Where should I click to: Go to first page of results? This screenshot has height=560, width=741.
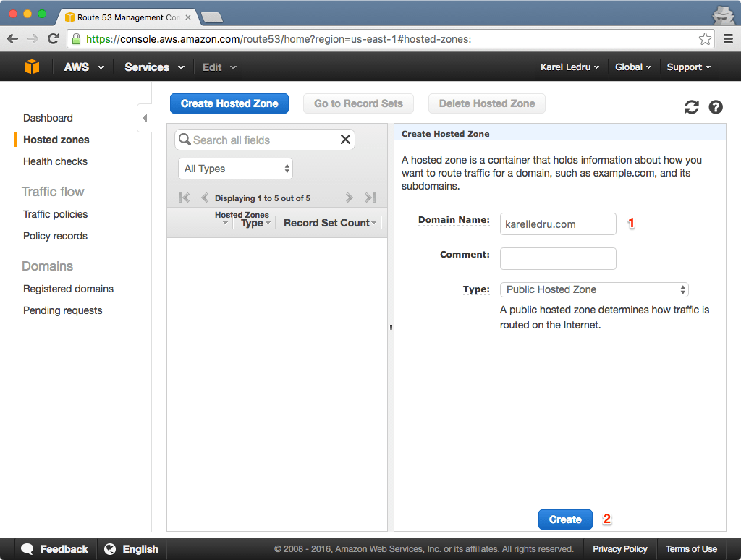click(x=184, y=198)
